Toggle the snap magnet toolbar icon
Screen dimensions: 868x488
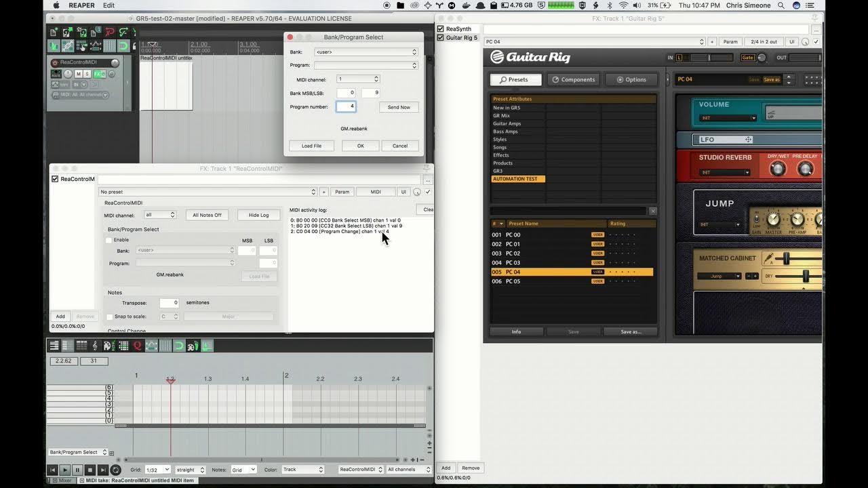pos(123,46)
